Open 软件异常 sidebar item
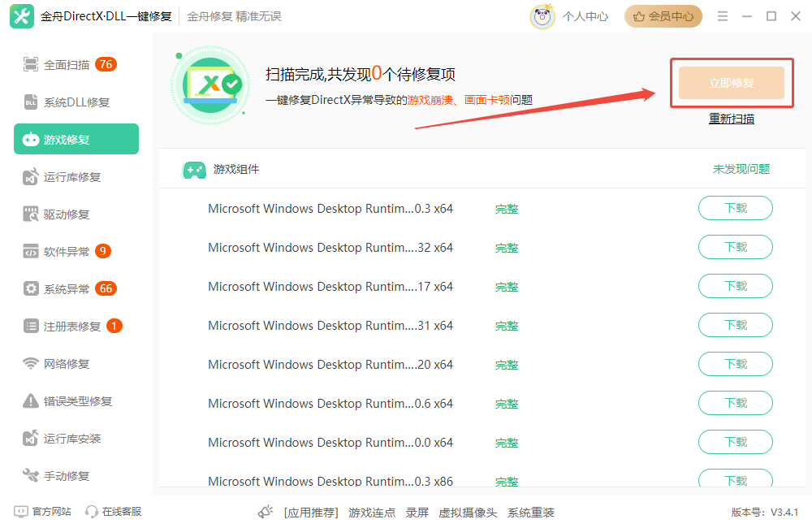 [76, 251]
